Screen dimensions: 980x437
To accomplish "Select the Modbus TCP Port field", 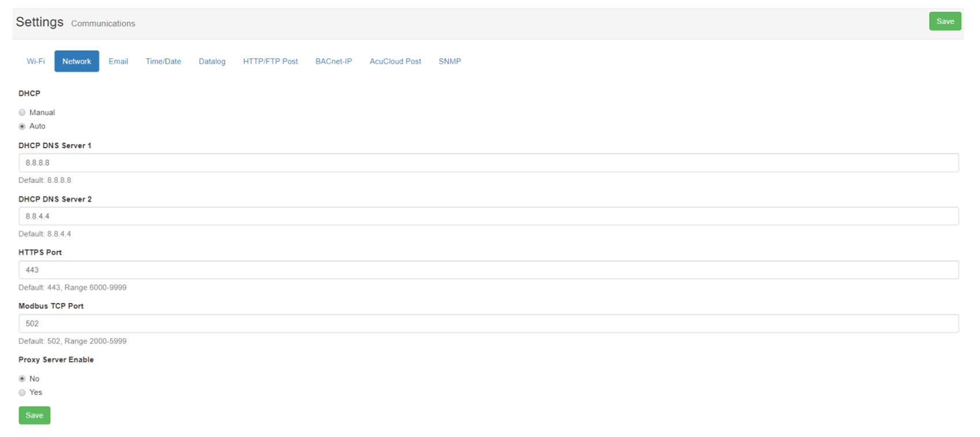I will point(488,323).
